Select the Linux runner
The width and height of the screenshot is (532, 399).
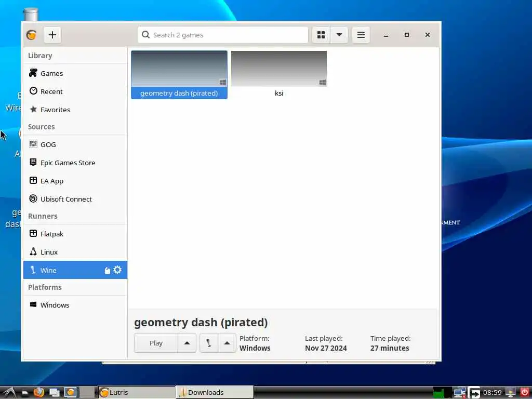pyautogui.click(x=75, y=252)
